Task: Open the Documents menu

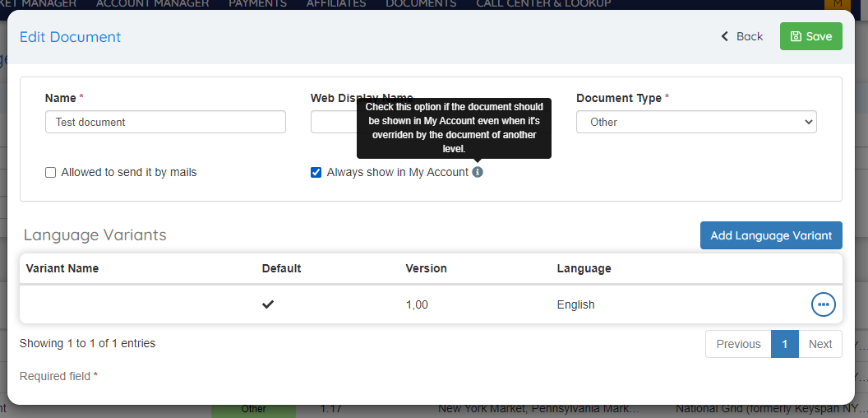Action: [421, 4]
